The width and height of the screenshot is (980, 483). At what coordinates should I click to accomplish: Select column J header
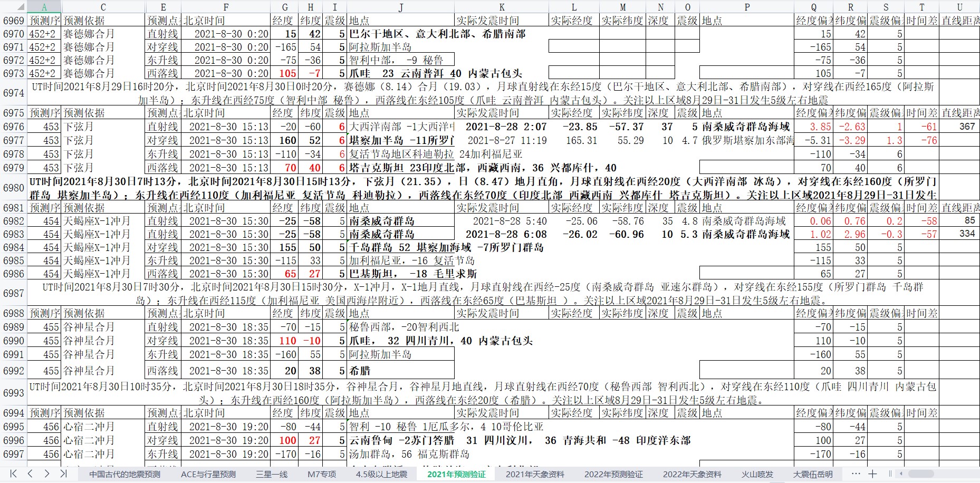[401, 7]
